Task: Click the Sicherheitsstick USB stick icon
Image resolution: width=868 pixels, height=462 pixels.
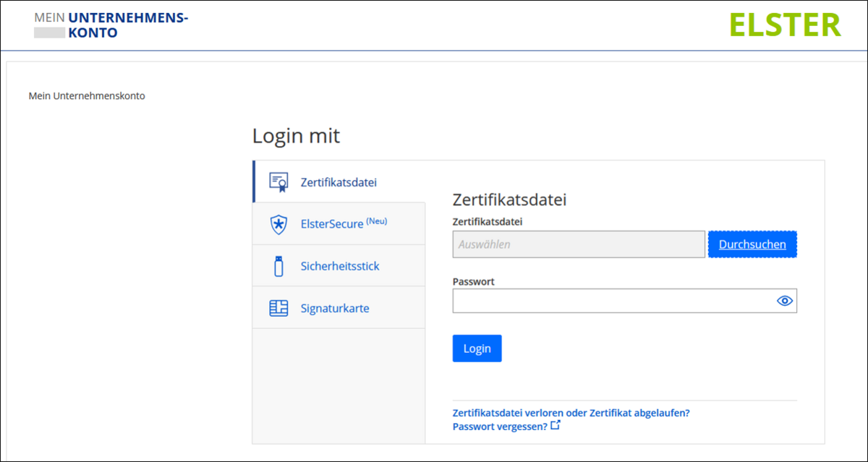Action: 278,266
